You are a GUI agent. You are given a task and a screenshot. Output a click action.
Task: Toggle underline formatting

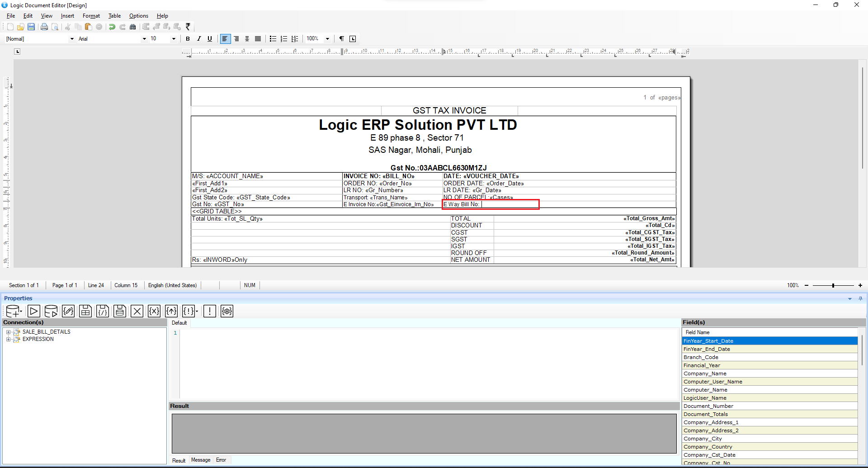coord(210,39)
